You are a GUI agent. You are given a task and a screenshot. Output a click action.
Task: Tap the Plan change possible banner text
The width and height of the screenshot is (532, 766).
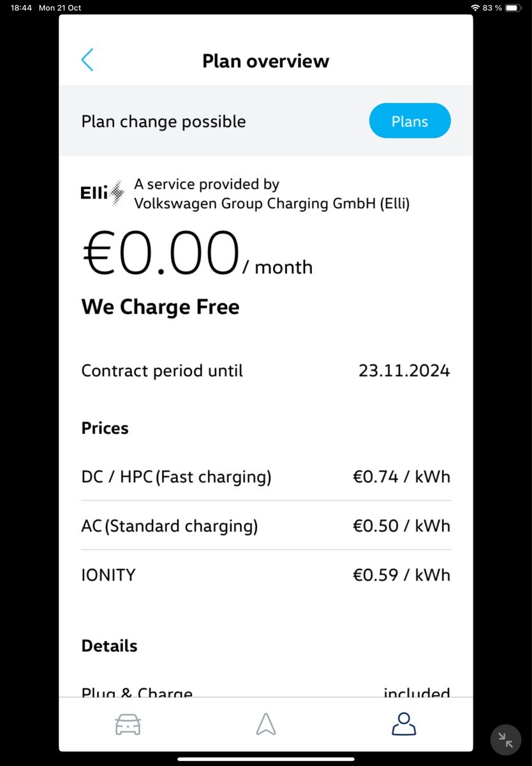[x=163, y=121]
